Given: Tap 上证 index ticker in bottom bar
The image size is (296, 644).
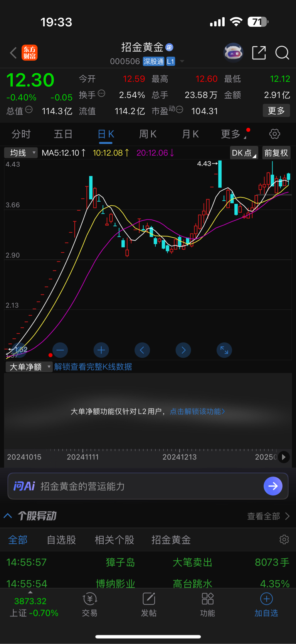Looking at the screenshot, I should pyautogui.click(x=34, y=607).
